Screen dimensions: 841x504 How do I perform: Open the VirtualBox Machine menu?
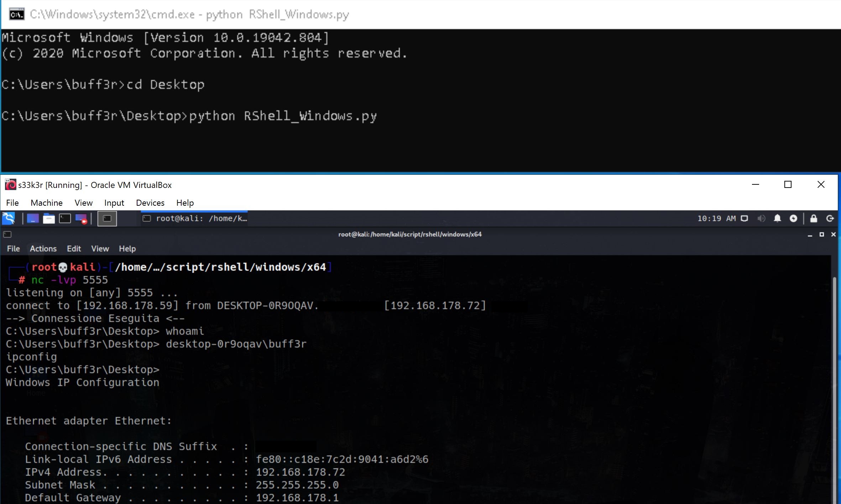click(x=47, y=203)
